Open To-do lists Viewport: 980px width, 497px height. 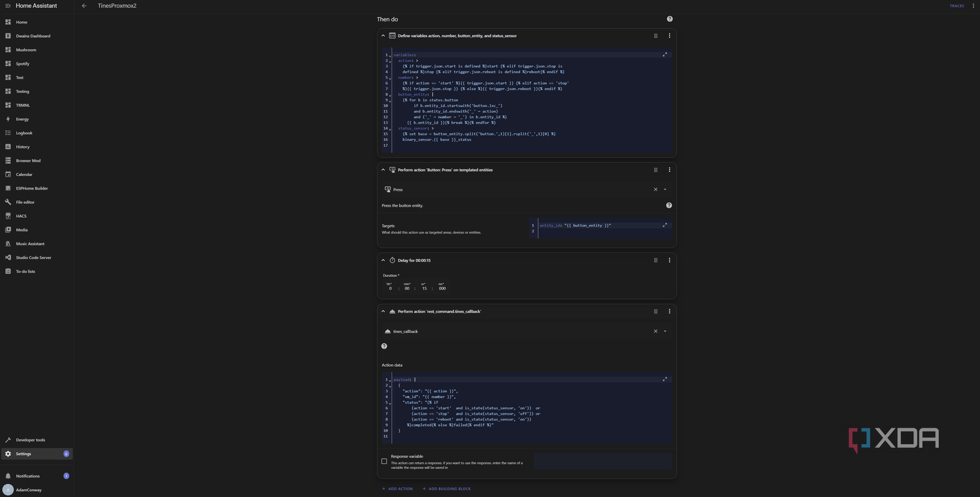click(37, 271)
